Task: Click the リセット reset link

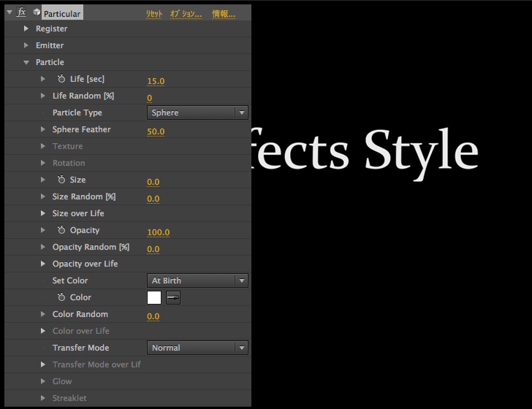Action: pyautogui.click(x=154, y=14)
